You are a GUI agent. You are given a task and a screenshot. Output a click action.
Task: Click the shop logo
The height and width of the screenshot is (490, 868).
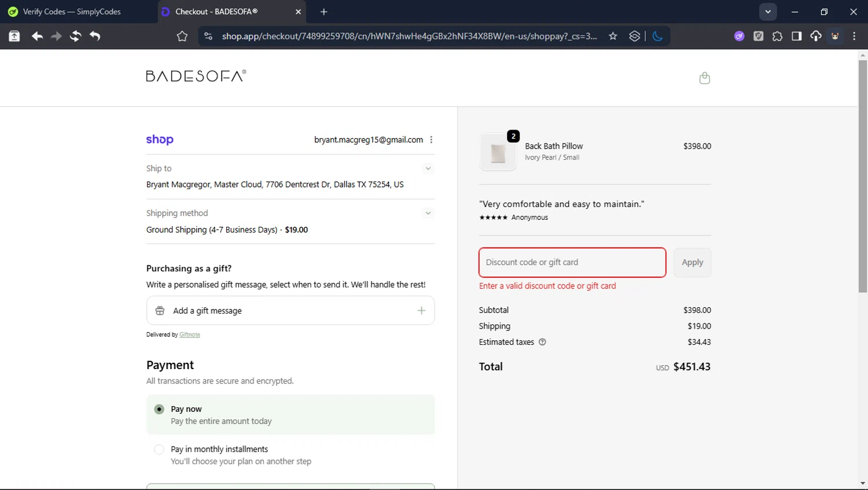pyautogui.click(x=160, y=139)
